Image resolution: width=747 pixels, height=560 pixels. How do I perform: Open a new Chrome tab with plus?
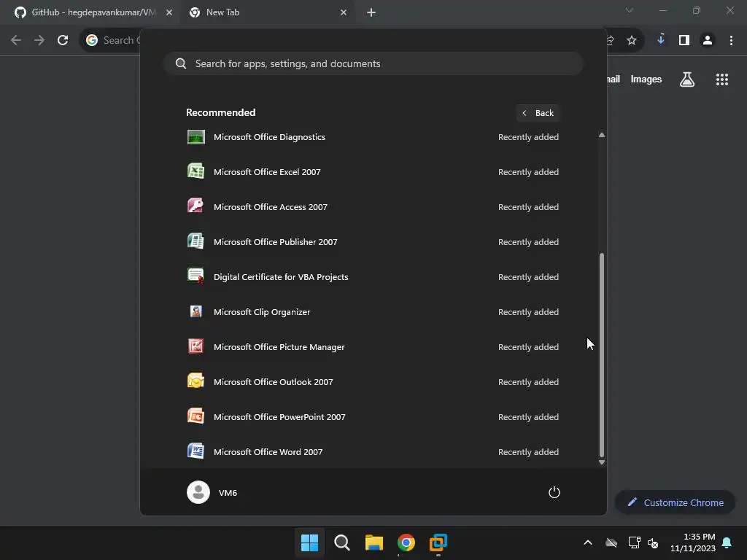pos(371,12)
